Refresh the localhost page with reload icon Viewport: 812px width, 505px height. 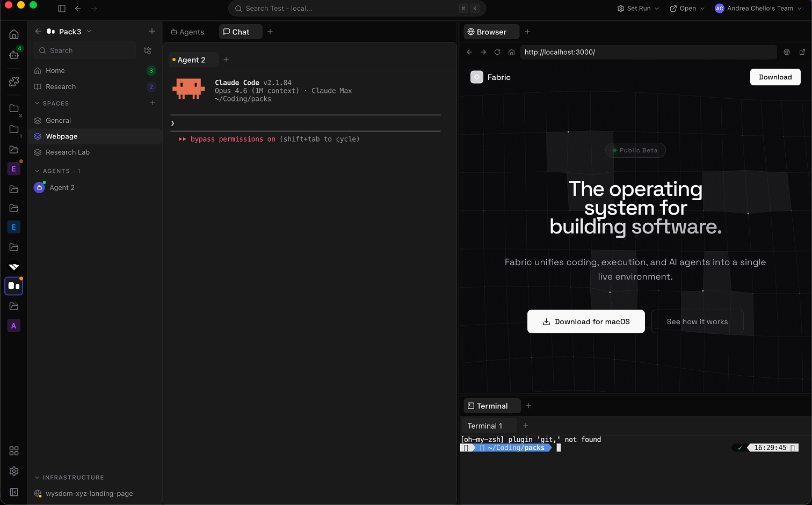click(x=497, y=52)
